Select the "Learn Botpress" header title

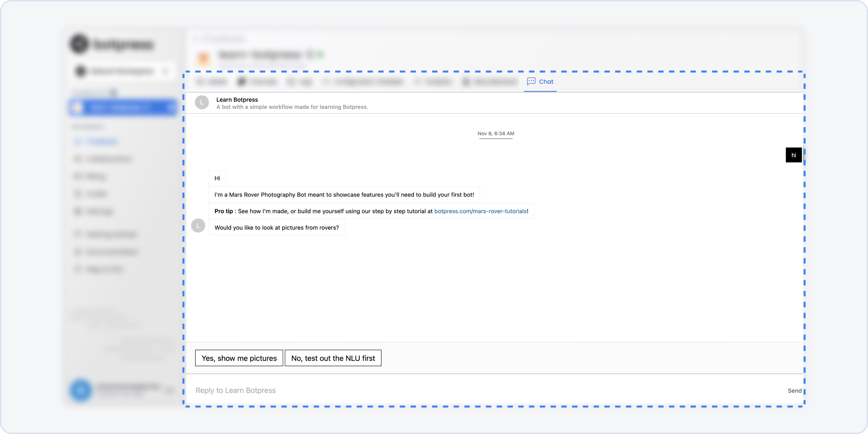click(237, 100)
